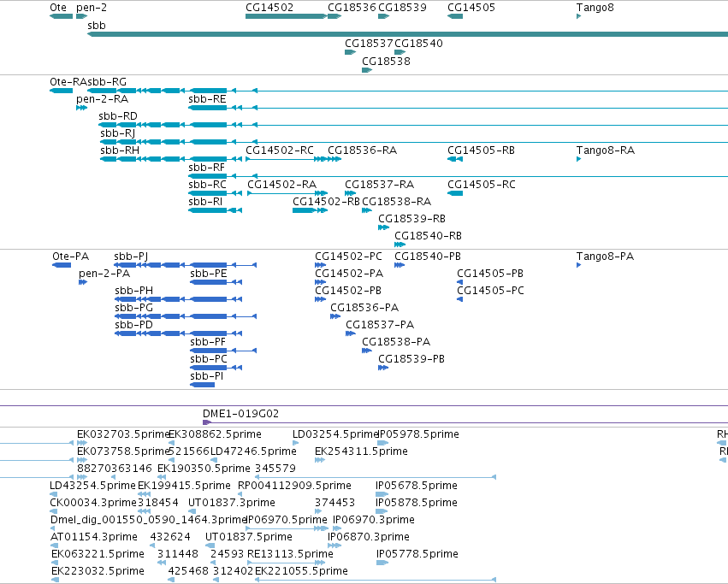Image resolution: width=728 pixels, height=584 pixels.
Task: Select the sbb-RF transcript label
Action: [x=207, y=168]
